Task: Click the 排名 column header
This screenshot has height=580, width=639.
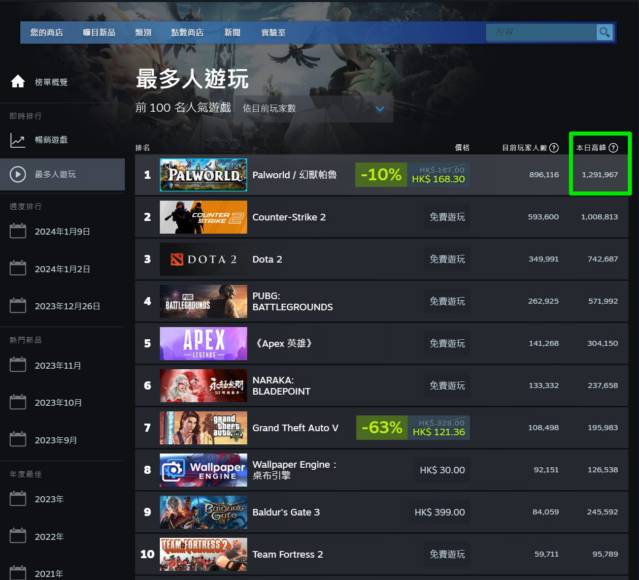Action: click(x=143, y=148)
